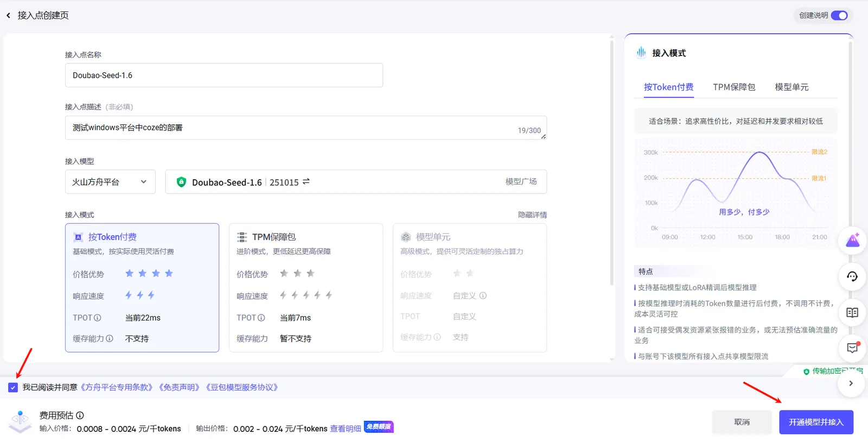The width and height of the screenshot is (868, 441).
Task: Focus the 接入点描述 text area
Action: pos(306,128)
